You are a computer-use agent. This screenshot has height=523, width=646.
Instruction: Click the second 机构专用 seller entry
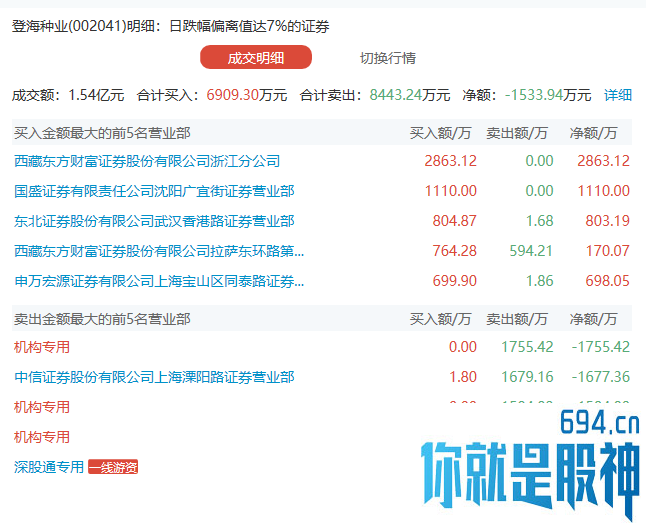[x=42, y=407]
